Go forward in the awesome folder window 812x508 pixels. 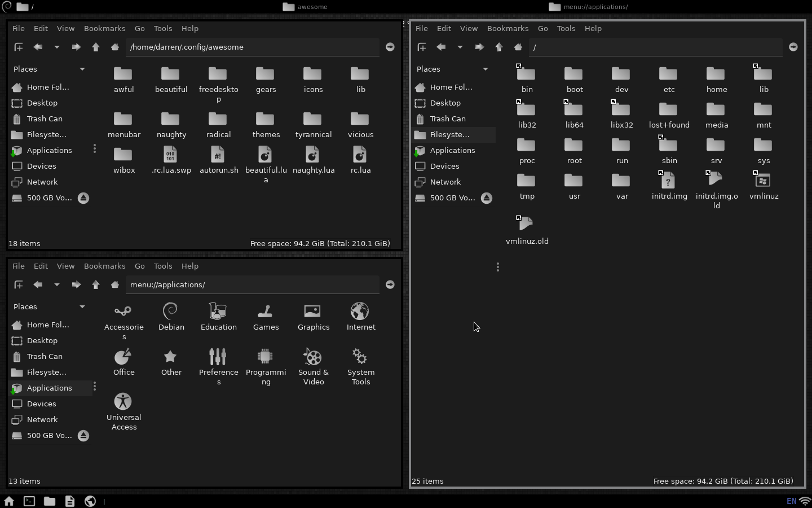click(76, 47)
